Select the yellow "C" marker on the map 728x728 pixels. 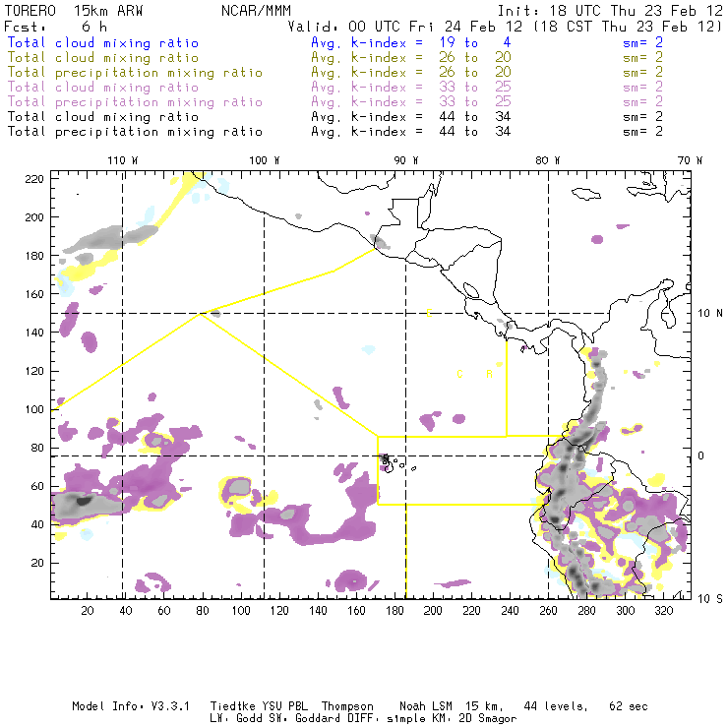pyautogui.click(x=459, y=374)
